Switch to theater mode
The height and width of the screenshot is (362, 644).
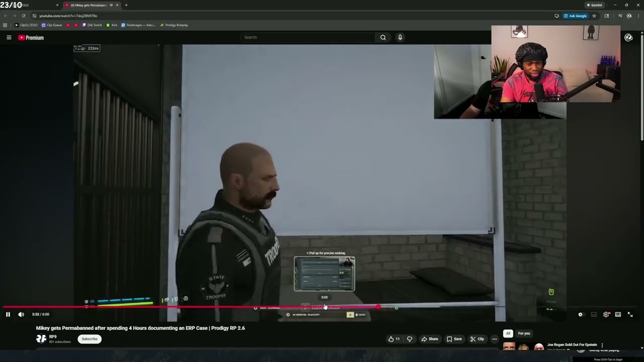tap(618, 314)
